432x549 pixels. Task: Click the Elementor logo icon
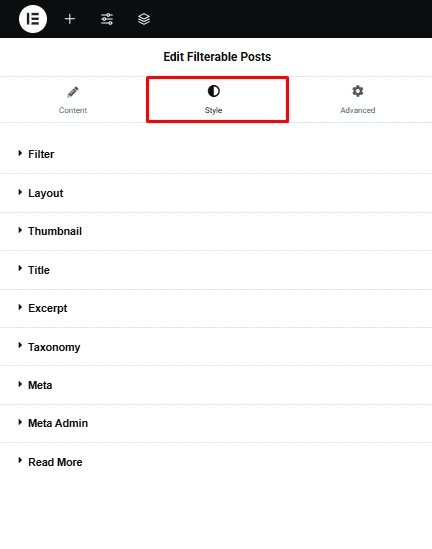tap(33, 19)
